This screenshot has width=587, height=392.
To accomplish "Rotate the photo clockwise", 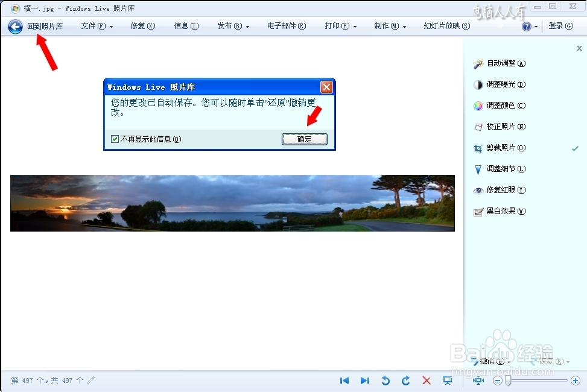I will click(405, 381).
